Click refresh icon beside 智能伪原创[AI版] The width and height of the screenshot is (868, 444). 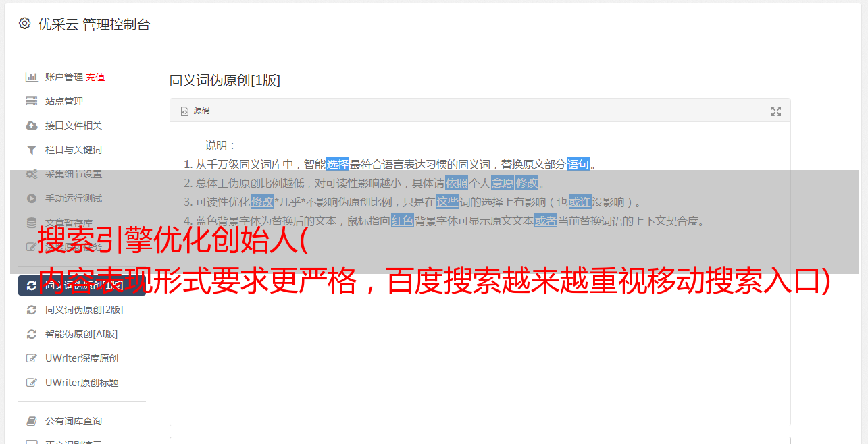click(31, 334)
